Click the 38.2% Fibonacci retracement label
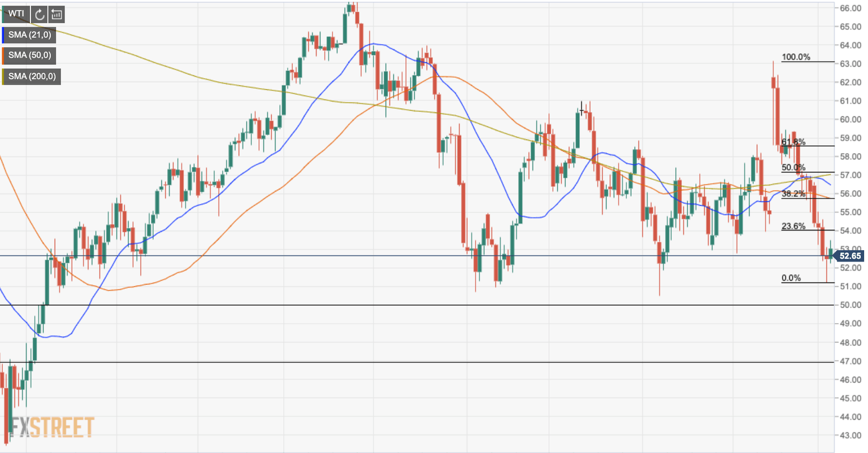 (793, 194)
